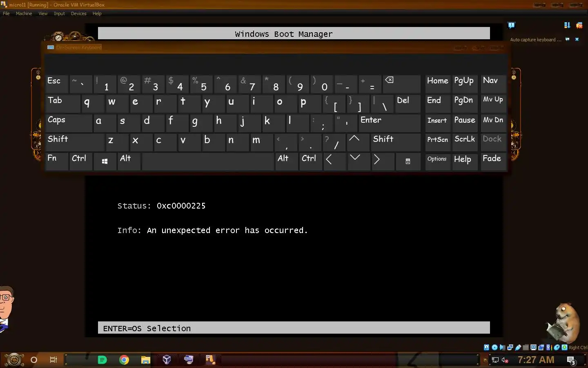
Task: Click the Nav key
Action: (493, 84)
